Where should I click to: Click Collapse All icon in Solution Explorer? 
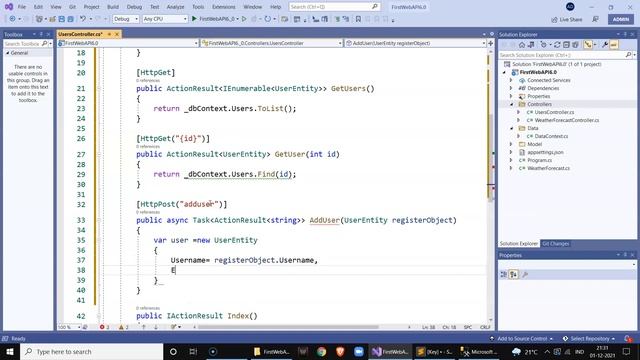[566, 45]
